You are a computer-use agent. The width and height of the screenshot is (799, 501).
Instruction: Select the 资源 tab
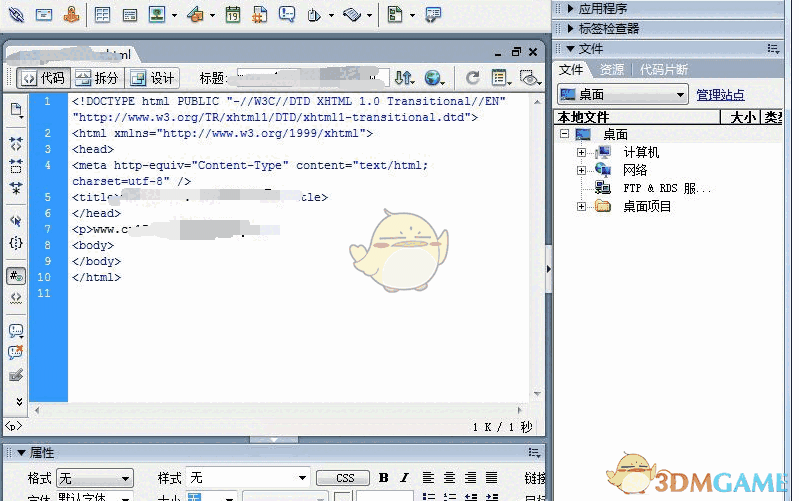pos(611,69)
